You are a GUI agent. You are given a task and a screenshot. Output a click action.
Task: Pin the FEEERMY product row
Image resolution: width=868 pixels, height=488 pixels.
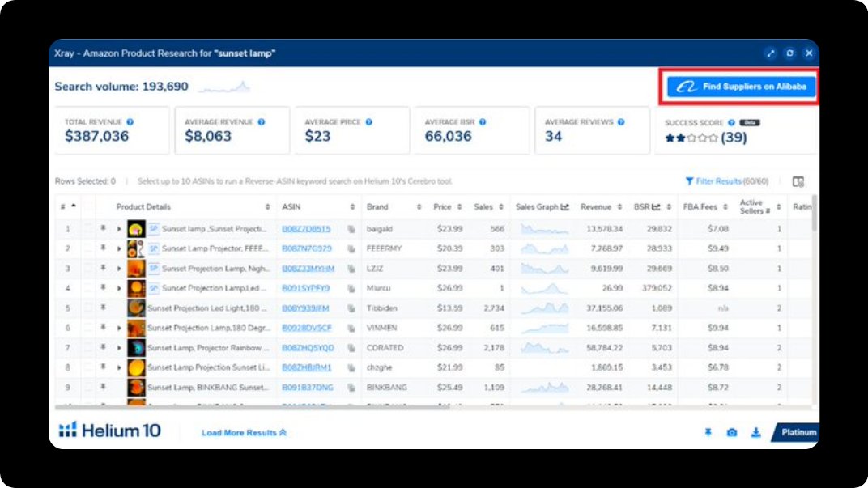pos(103,248)
